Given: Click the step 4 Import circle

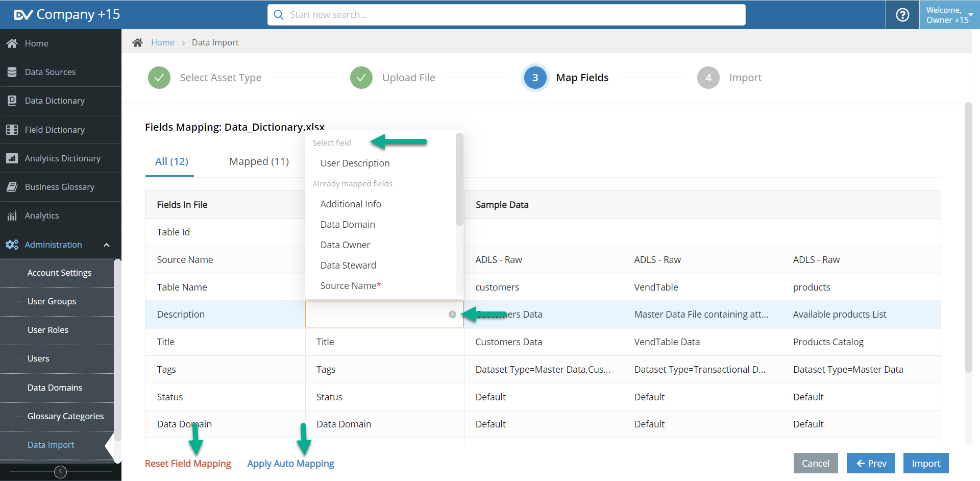Looking at the screenshot, I should tap(708, 78).
